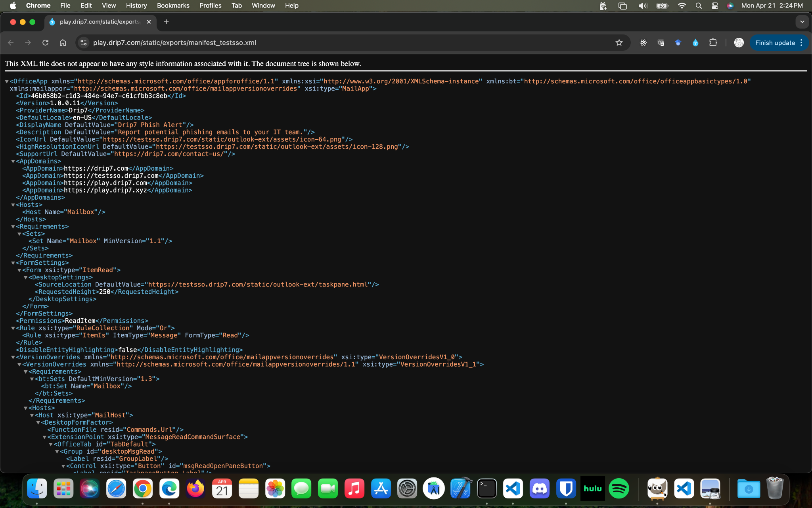
Task: Open Spotlight search in the menu bar
Action: tap(699, 6)
